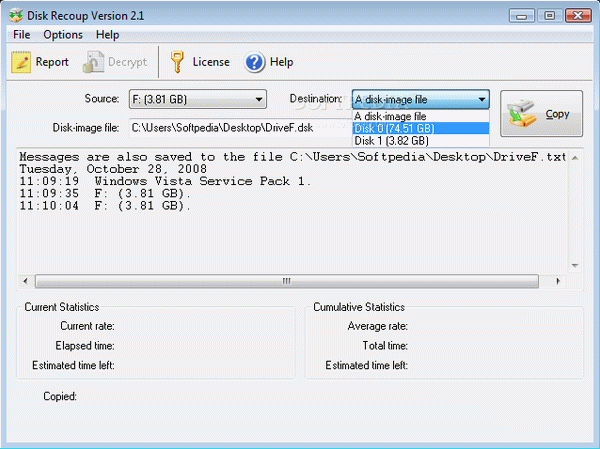Click the License toolbar label

click(211, 62)
